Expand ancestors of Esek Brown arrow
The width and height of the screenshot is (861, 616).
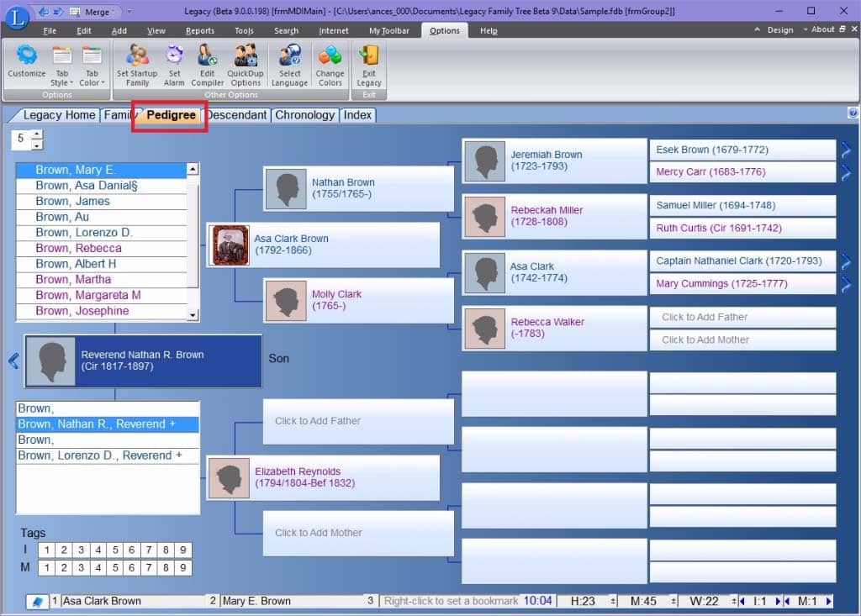tap(846, 150)
